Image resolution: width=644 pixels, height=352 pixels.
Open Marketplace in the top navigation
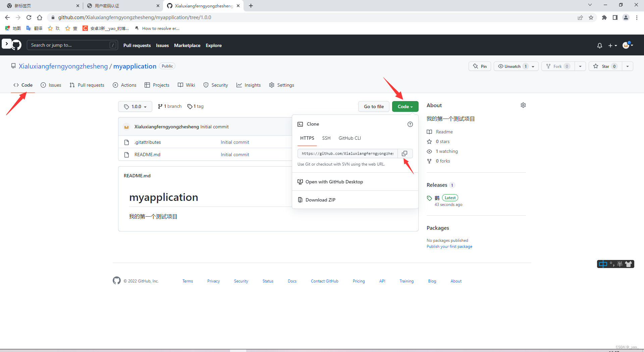[x=187, y=45]
